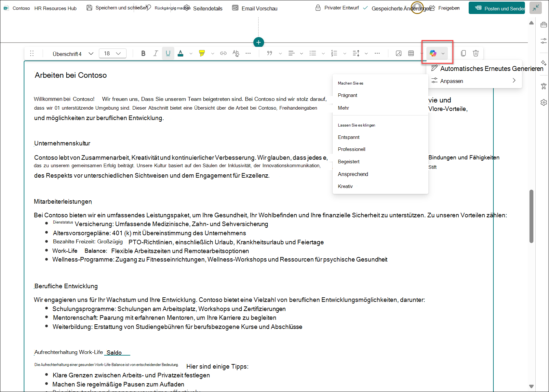Viewport: 549px width, 392px height.
Task: Click the scroll up arrow
Action: pyautogui.click(x=531, y=23)
